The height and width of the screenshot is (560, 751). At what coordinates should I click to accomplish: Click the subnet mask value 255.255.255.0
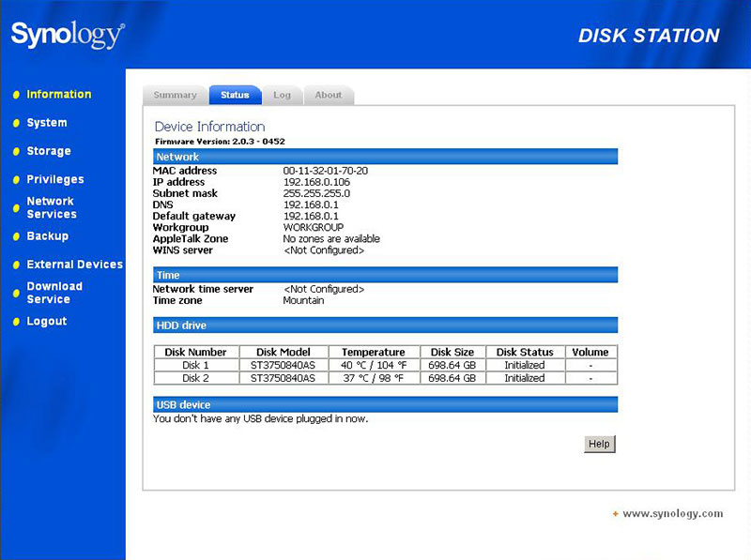click(x=316, y=193)
